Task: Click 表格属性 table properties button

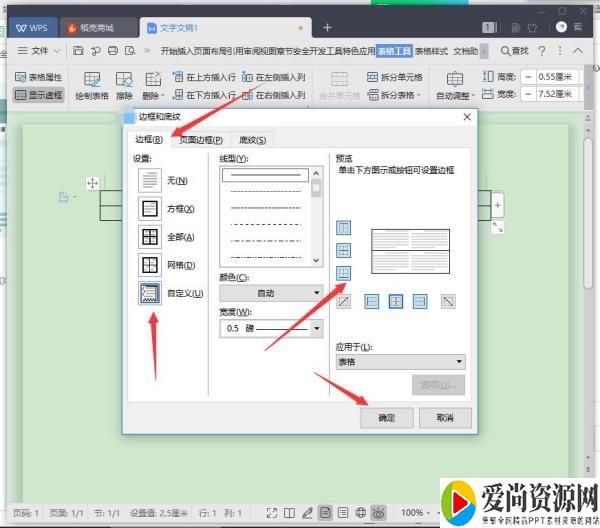Action: [38, 77]
